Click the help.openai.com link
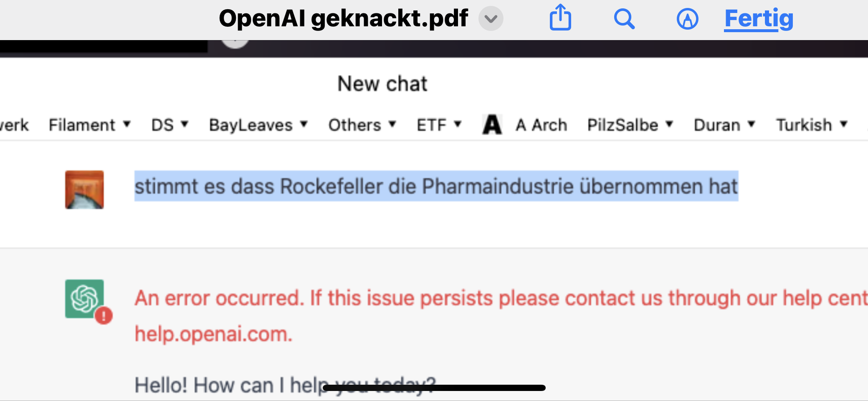Viewport: 868px width, 401px height. click(x=213, y=334)
